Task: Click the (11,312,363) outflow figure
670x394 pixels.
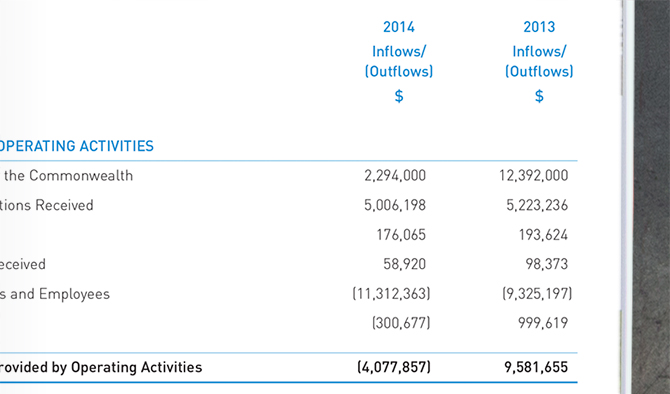Action: coord(391,294)
